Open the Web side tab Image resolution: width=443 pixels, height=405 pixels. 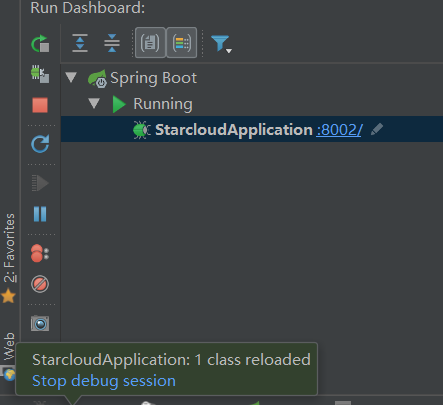pyautogui.click(x=9, y=346)
